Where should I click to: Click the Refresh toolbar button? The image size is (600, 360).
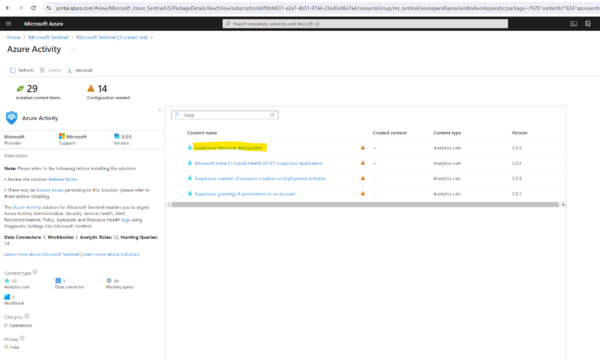click(x=22, y=70)
